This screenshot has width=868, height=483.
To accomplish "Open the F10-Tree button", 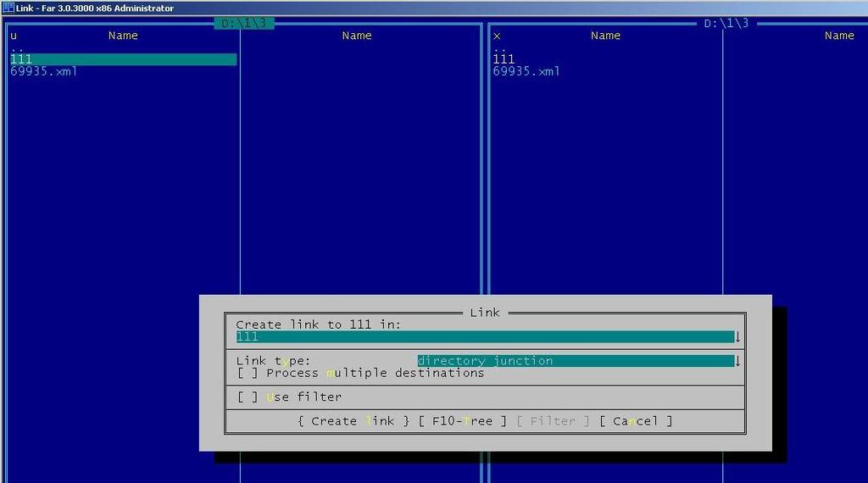I will pos(462,421).
